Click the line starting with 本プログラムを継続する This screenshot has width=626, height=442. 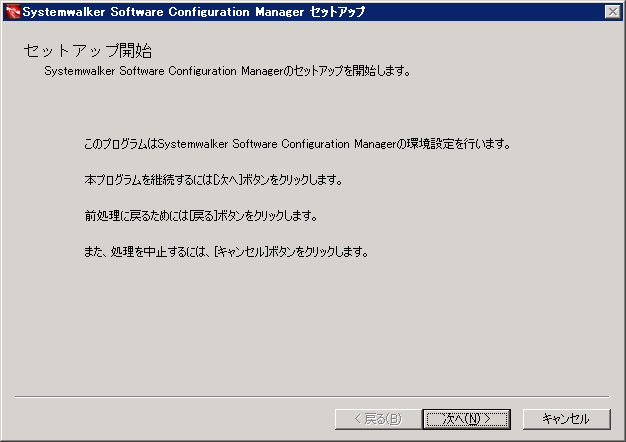pyautogui.click(x=214, y=180)
